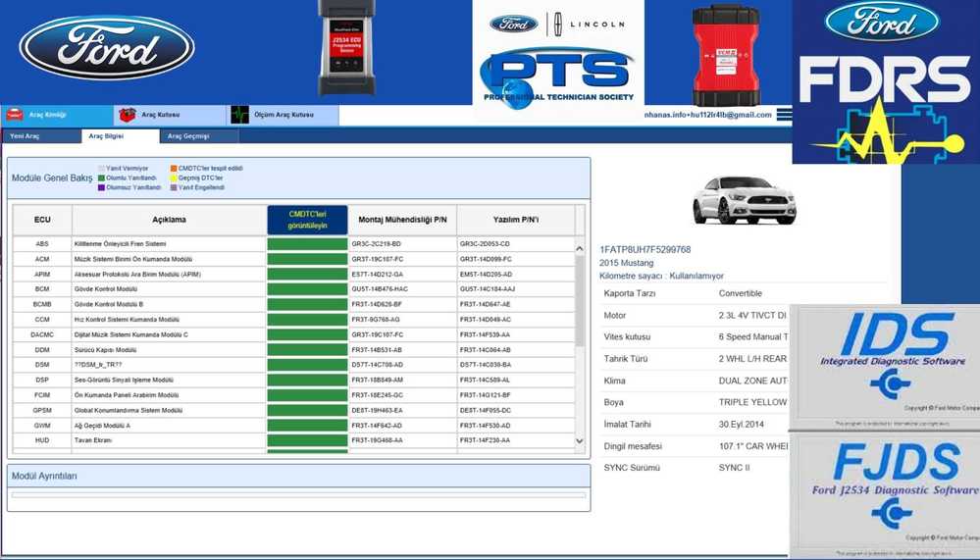Select the Araç Kutusu top tab
The height and width of the screenshot is (560, 980).
pos(170,115)
